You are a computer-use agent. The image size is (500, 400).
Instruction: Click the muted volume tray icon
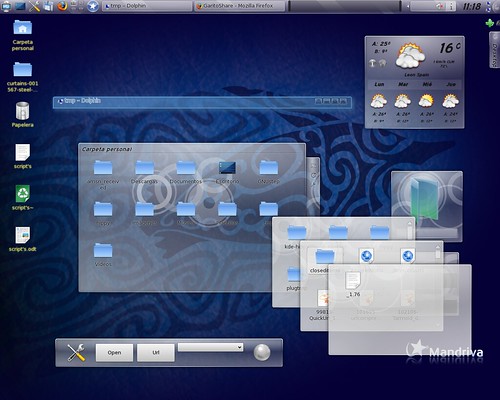point(440,6)
